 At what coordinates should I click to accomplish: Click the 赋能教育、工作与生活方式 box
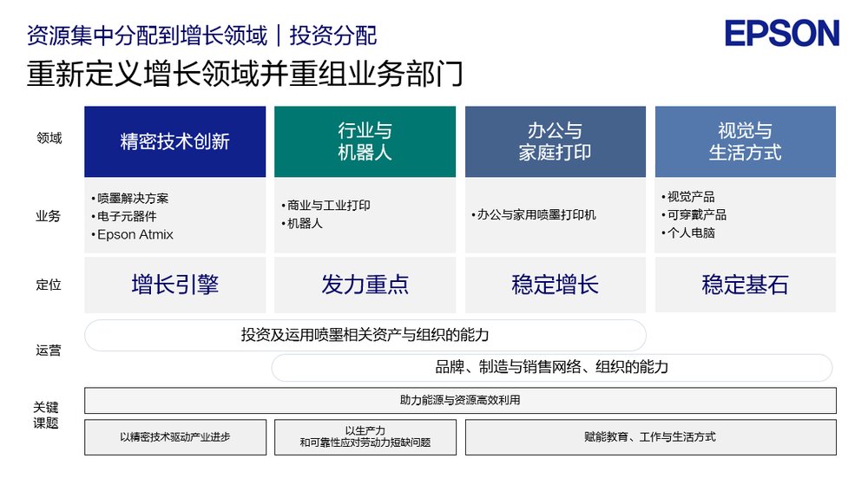coord(650,437)
